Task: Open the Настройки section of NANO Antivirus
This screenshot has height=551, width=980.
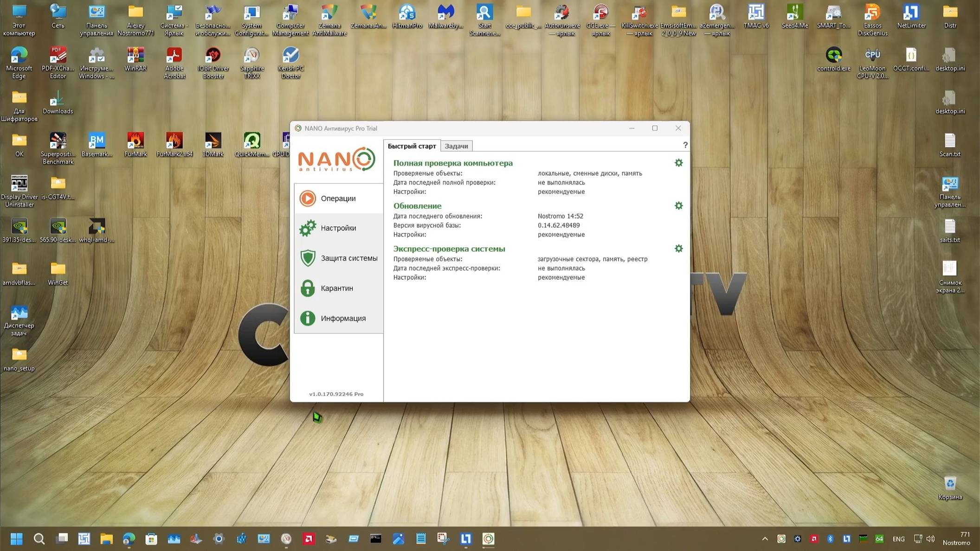Action: coord(338,228)
